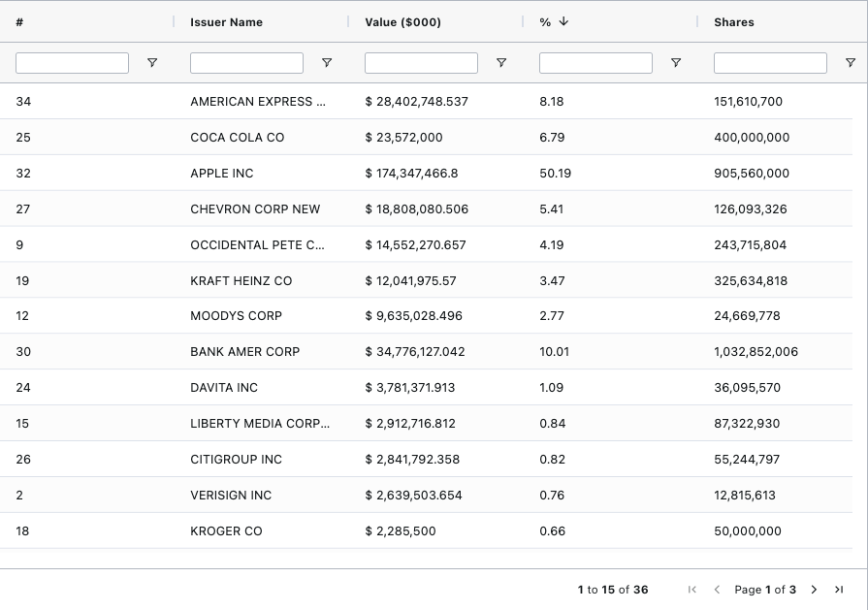Select the VERISIGN INC cell
Viewport: 868px width, 610px height.
pyautogui.click(x=231, y=496)
